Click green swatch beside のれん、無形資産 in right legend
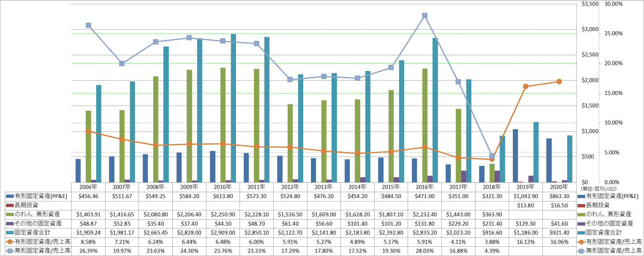Screen dimensions: 644x256 pyautogui.click(x=581, y=215)
